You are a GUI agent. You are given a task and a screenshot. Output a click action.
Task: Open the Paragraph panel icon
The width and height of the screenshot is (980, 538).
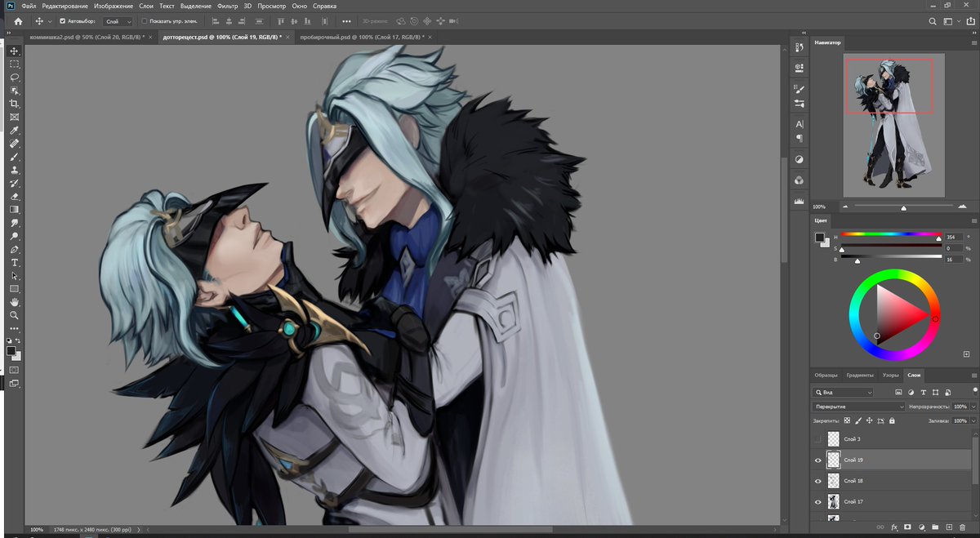point(799,139)
